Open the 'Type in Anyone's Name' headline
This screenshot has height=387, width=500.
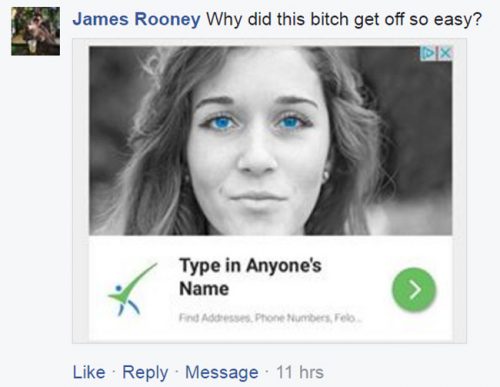(250, 277)
